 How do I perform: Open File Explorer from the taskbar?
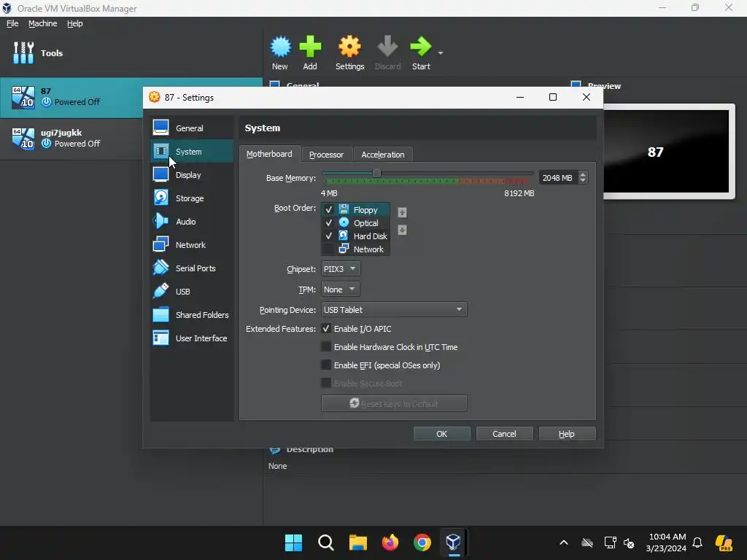[x=357, y=542]
